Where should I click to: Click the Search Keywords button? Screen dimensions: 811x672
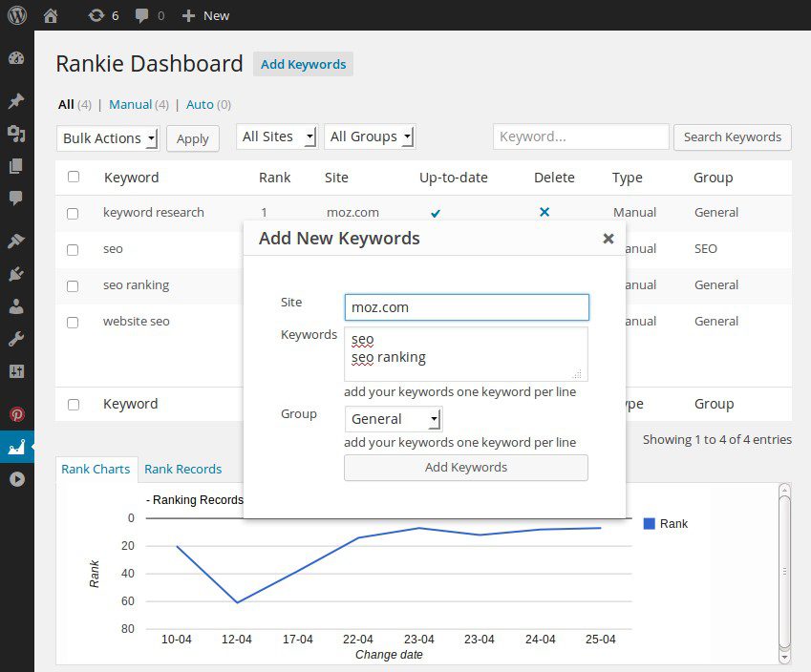(x=732, y=136)
